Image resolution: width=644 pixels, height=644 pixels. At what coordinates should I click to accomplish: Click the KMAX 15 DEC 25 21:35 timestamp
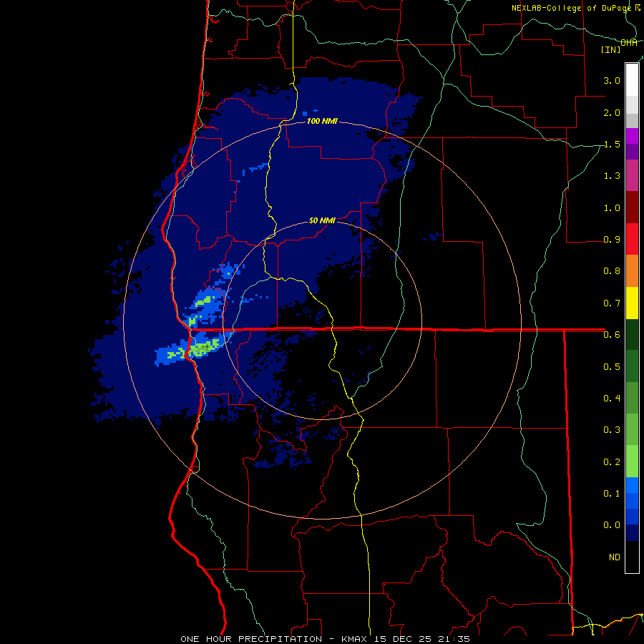coord(406,639)
